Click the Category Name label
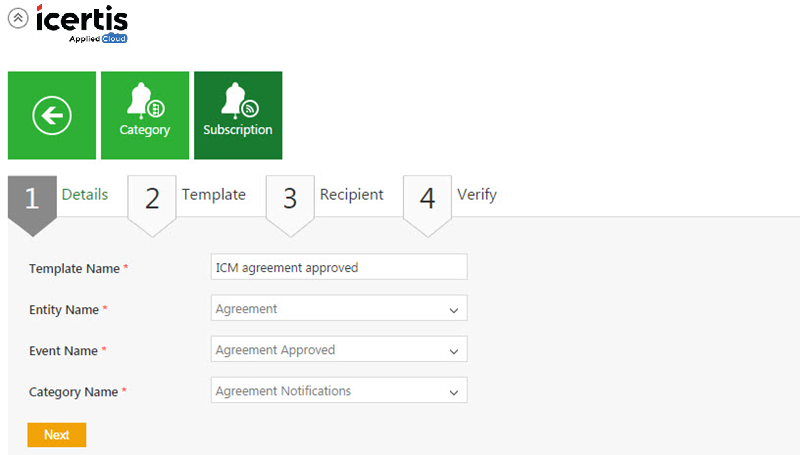The width and height of the screenshot is (800, 455). pos(73,392)
